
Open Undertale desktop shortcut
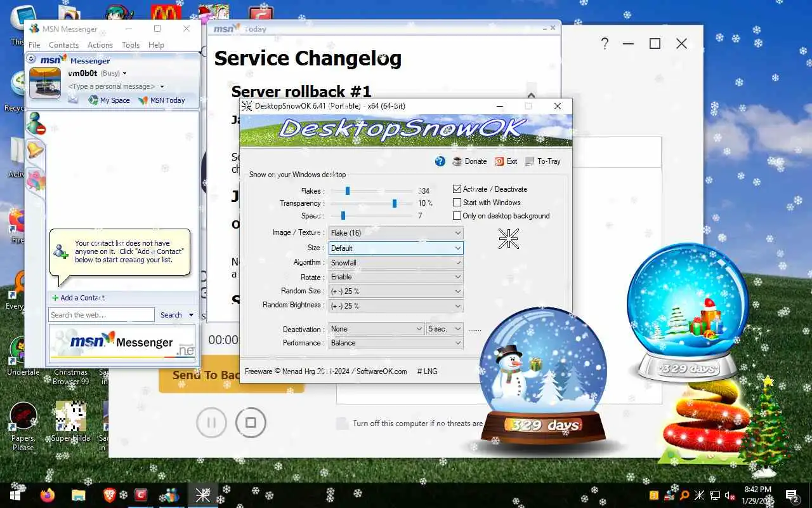point(23,356)
